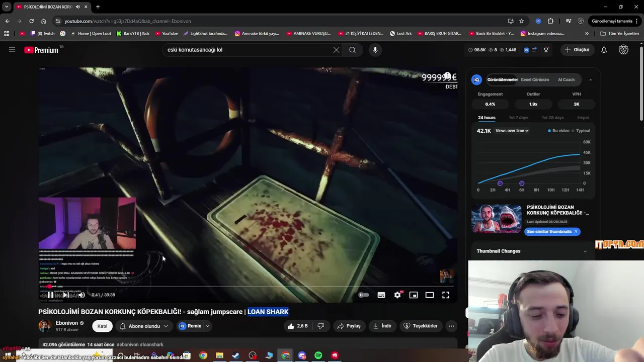The width and height of the screenshot is (644, 362).
Task: Click the #loanshark hashtag
Action: (151, 345)
